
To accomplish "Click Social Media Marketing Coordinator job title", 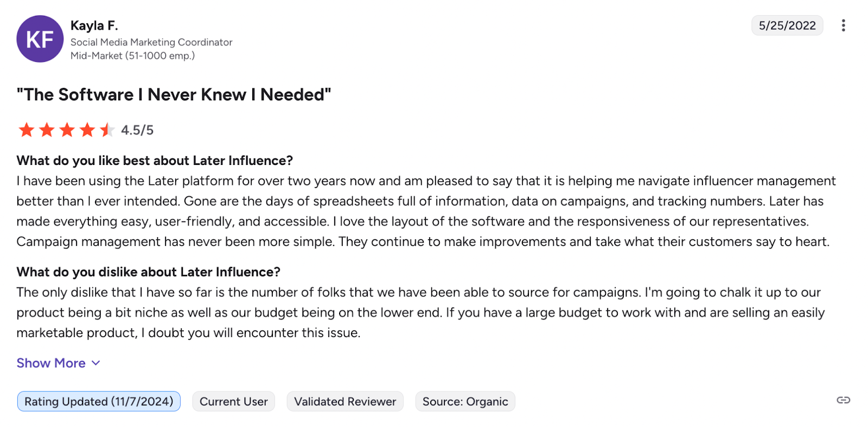I will point(151,42).
